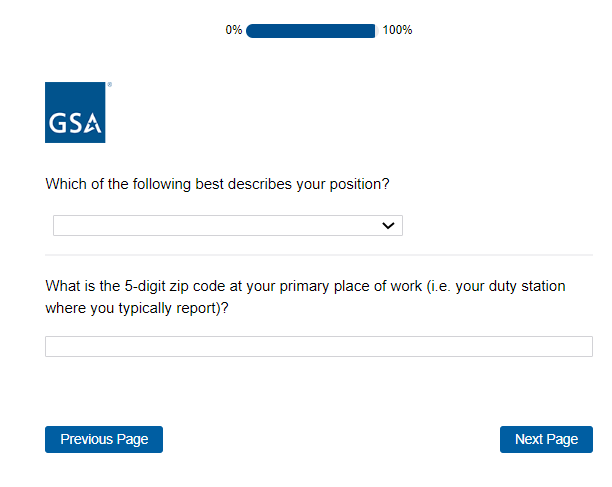Image resolution: width=612 pixels, height=487 pixels.
Task: Click the letter G in the GSA logo
Action: 58,125
